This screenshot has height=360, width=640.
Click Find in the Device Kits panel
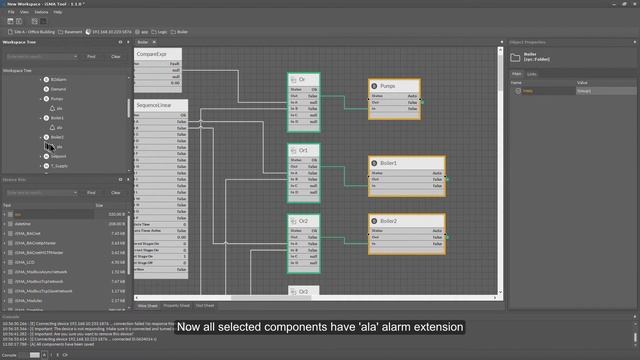click(91, 193)
